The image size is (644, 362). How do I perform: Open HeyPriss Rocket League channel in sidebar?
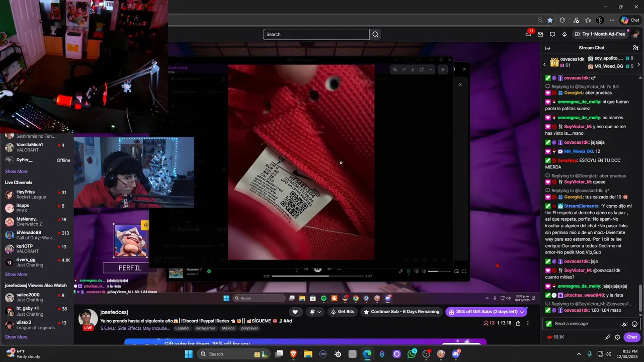pyautogui.click(x=37, y=195)
